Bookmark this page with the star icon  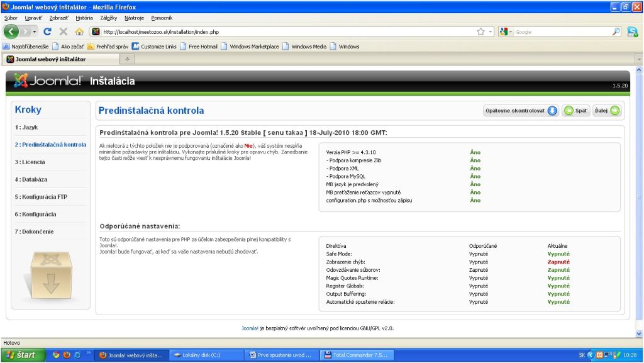tap(480, 31)
